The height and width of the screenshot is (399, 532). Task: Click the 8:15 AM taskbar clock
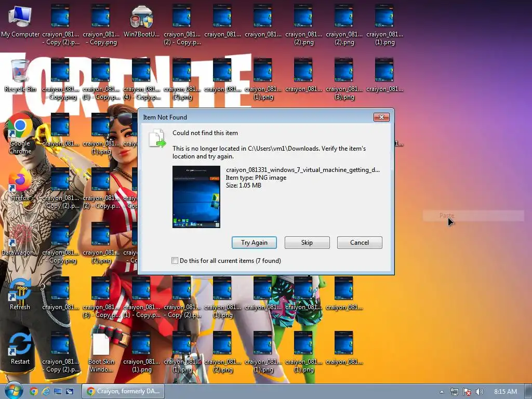click(x=506, y=392)
